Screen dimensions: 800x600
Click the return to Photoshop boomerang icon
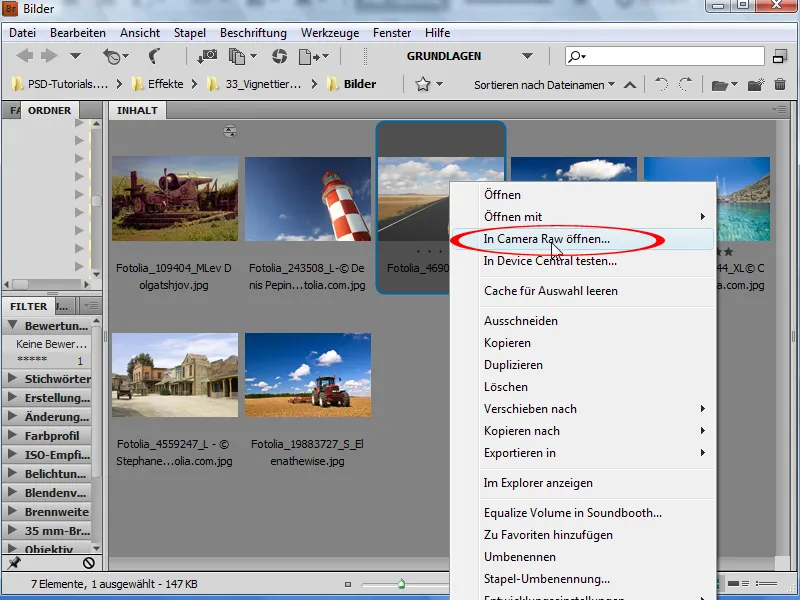tap(155, 56)
